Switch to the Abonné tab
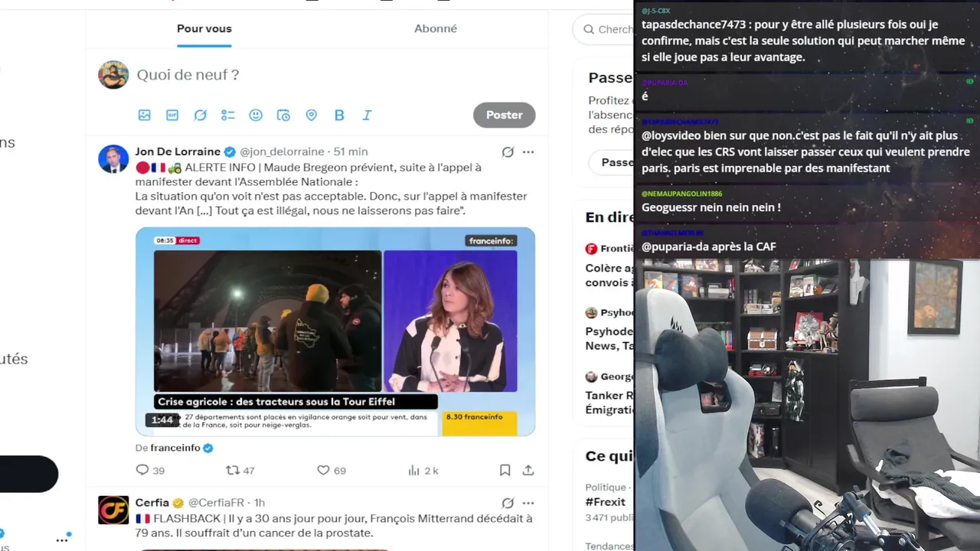Screen dimensions: 980x551 click(436, 28)
